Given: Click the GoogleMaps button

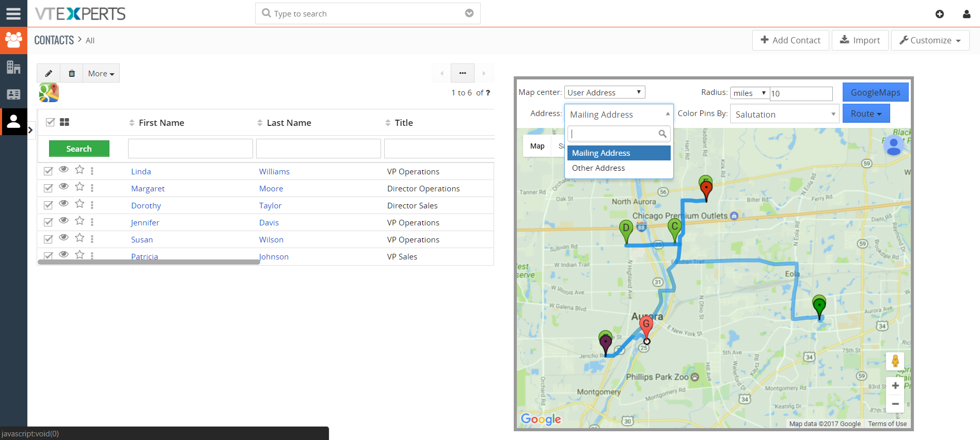Looking at the screenshot, I should [x=875, y=92].
